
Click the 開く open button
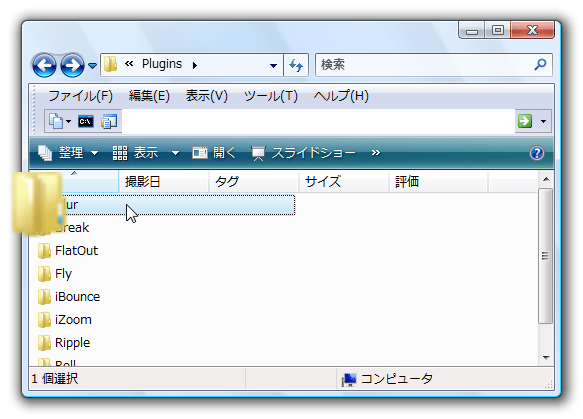coord(214,153)
